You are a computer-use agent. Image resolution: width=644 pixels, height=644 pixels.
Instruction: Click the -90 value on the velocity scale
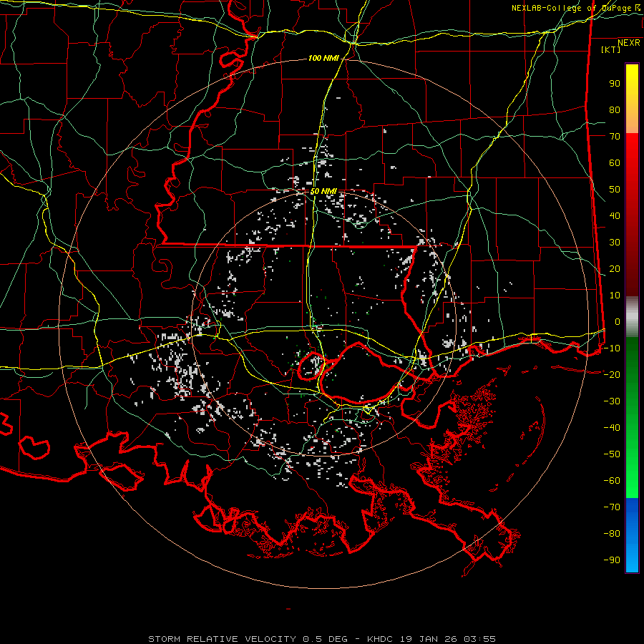[612, 560]
